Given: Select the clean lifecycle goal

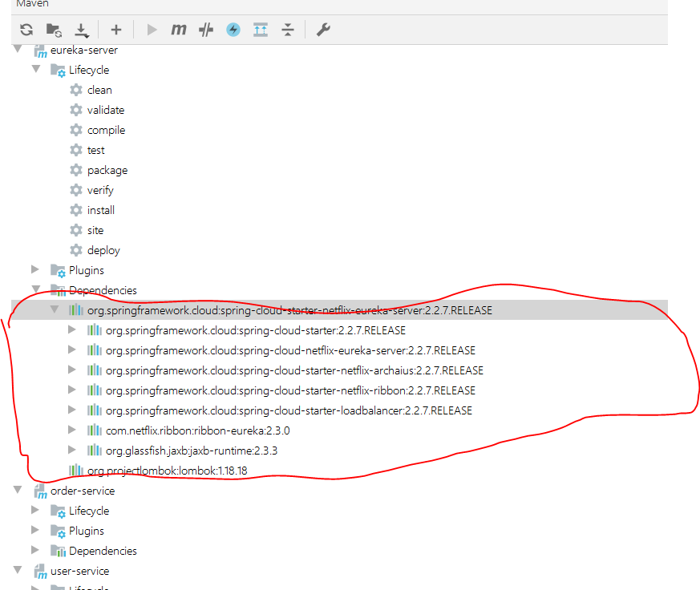Looking at the screenshot, I should tap(99, 90).
